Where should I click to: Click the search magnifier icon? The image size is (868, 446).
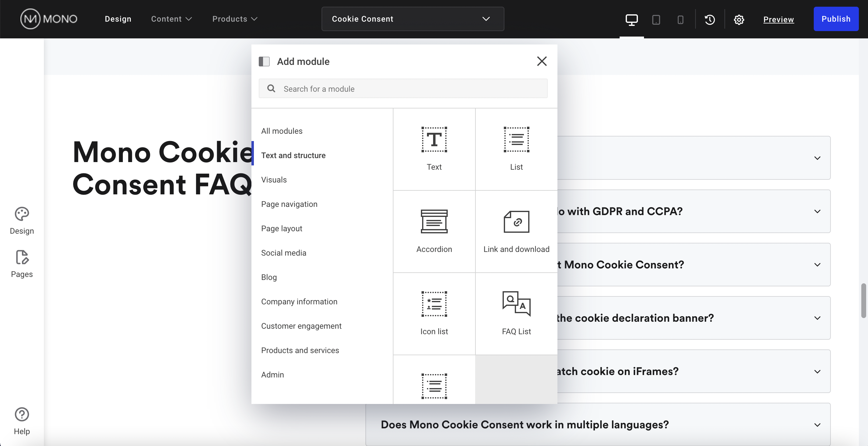pos(271,88)
